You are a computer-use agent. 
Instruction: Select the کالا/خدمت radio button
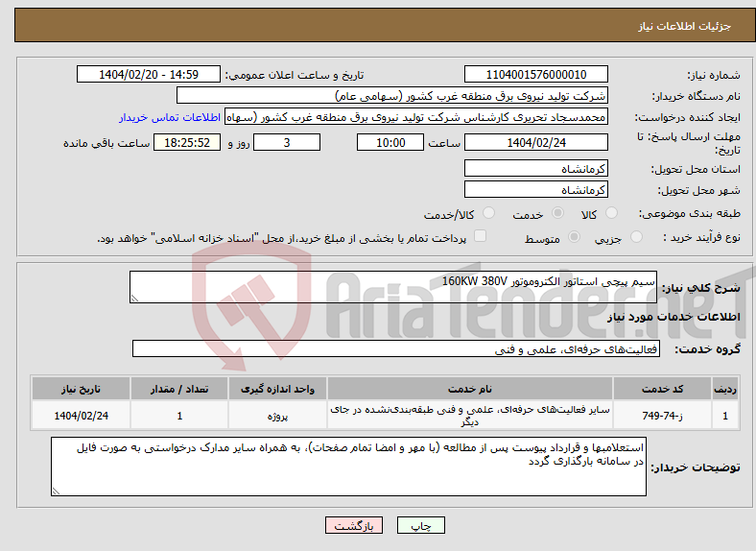(x=489, y=213)
